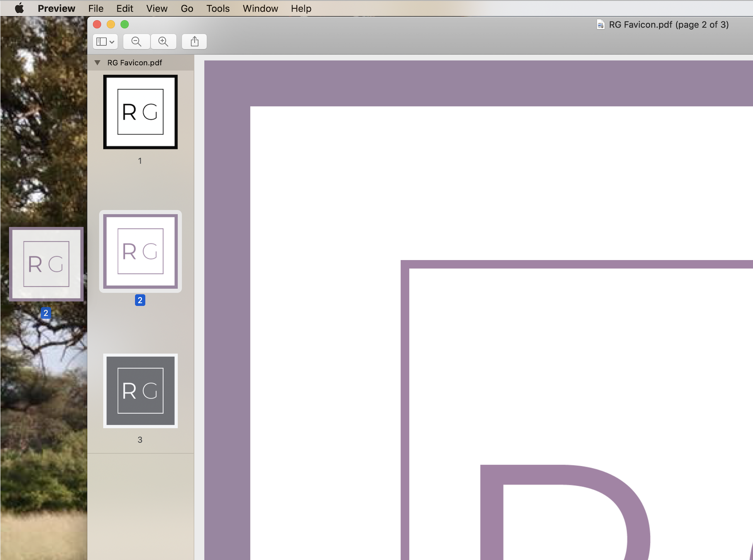Click the RG Favicon.pdf label in sidebar

click(134, 63)
